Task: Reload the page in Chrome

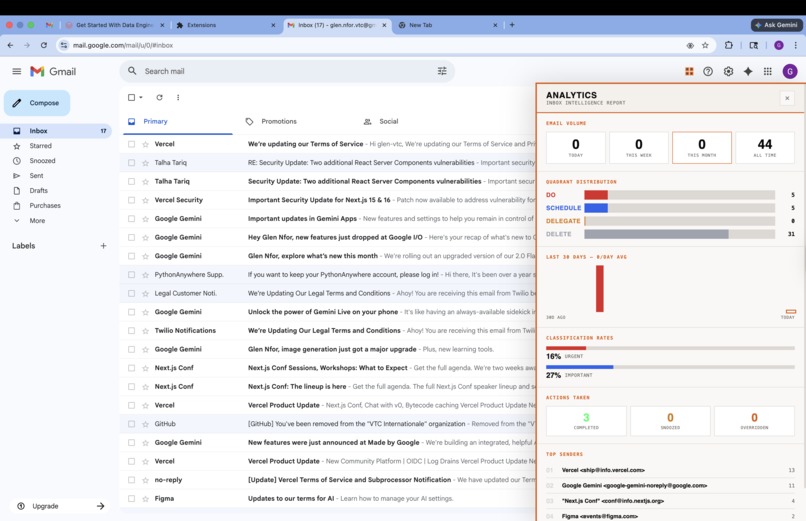Action: pyautogui.click(x=44, y=45)
